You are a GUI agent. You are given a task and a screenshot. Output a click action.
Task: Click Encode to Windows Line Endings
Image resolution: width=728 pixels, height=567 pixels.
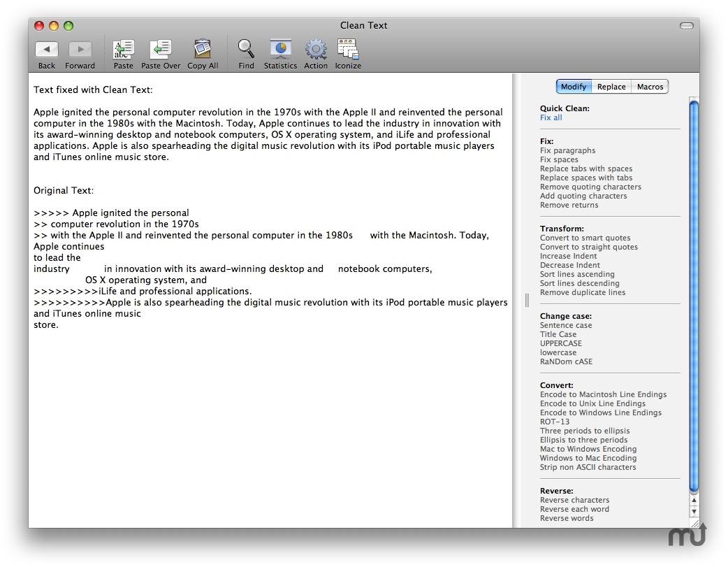pyautogui.click(x=600, y=412)
